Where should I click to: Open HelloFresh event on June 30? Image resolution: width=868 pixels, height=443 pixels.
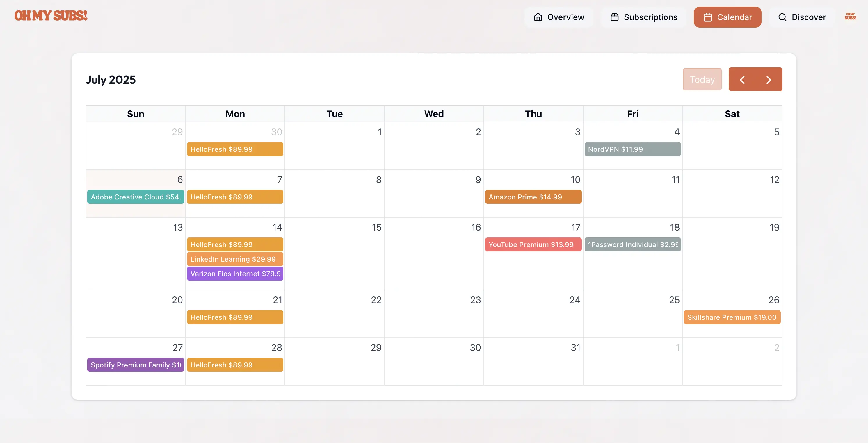(235, 149)
